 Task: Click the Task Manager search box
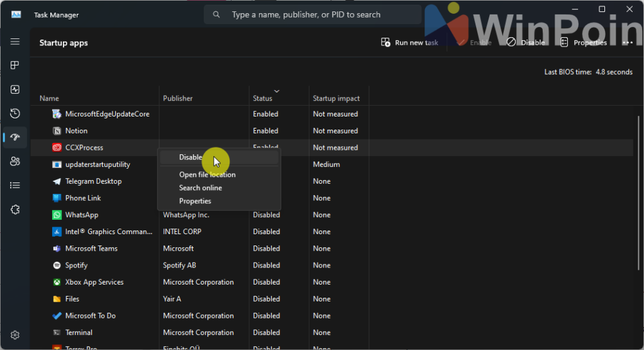tap(313, 14)
